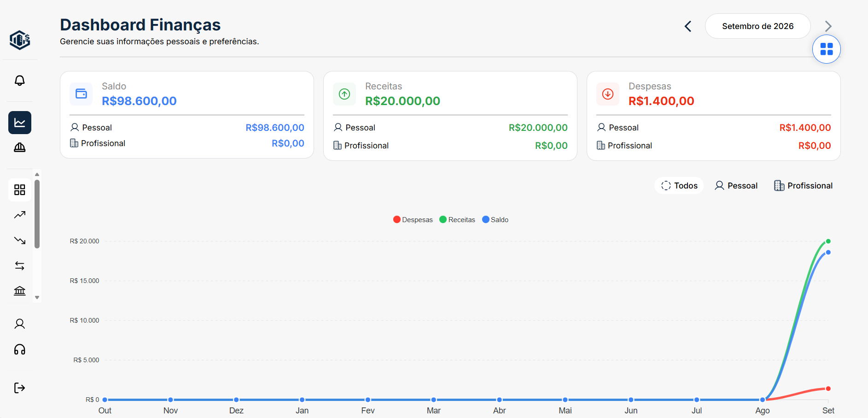The height and width of the screenshot is (418, 868).
Task: Toggle the Despesas legend series
Action: point(413,220)
